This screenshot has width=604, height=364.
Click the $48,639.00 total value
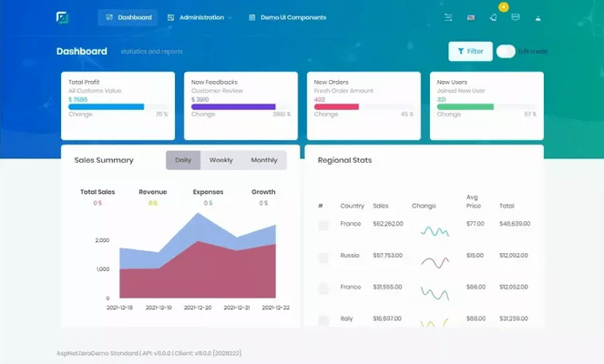[515, 224]
